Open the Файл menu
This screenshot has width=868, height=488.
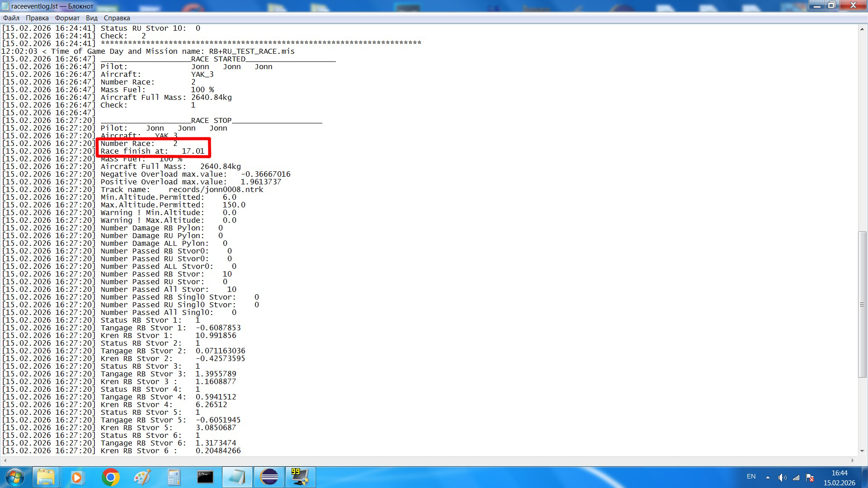[x=11, y=18]
